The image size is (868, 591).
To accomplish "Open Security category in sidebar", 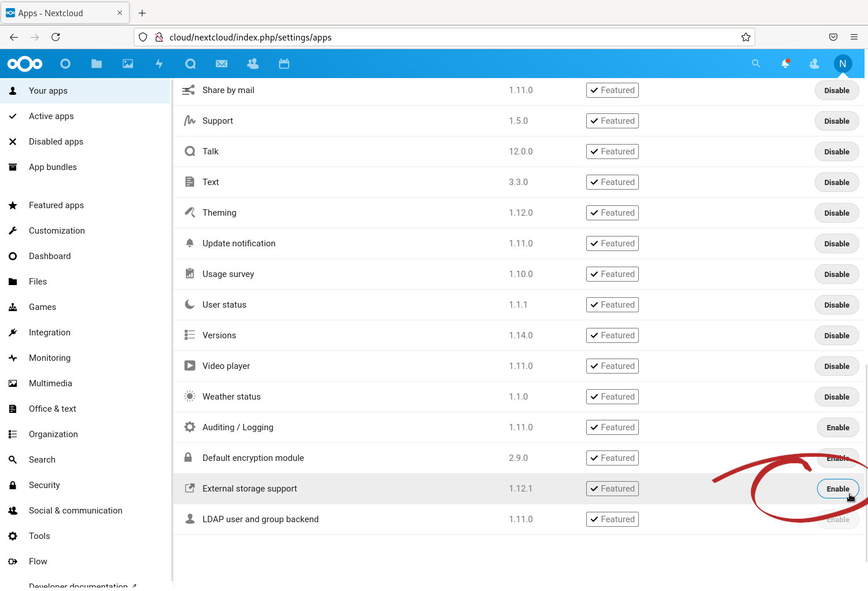I will 85,485.
